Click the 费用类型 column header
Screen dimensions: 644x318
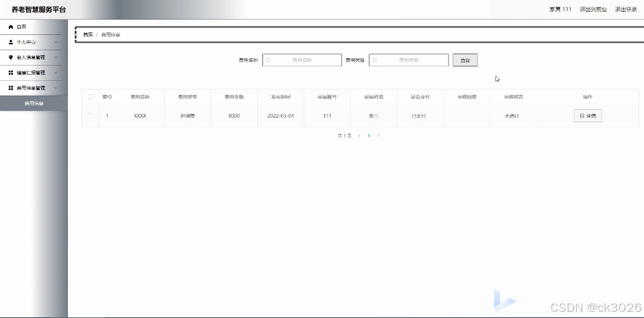tap(187, 97)
